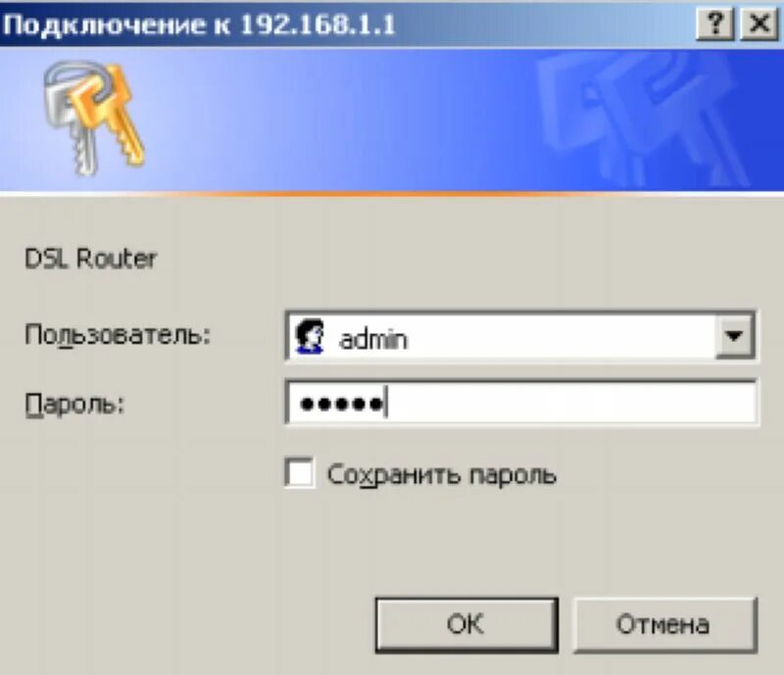The image size is (784, 675).
Task: Click the admin text in user combo box
Action: tap(373, 340)
